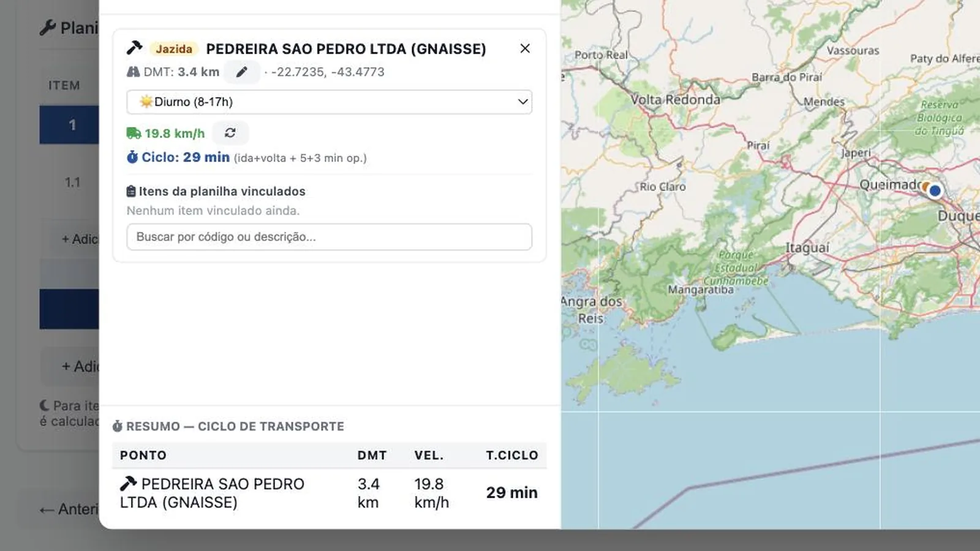Screen dimensions: 980x551
Task: Click the Barra do Piraí label on the map
Action: [787, 77]
